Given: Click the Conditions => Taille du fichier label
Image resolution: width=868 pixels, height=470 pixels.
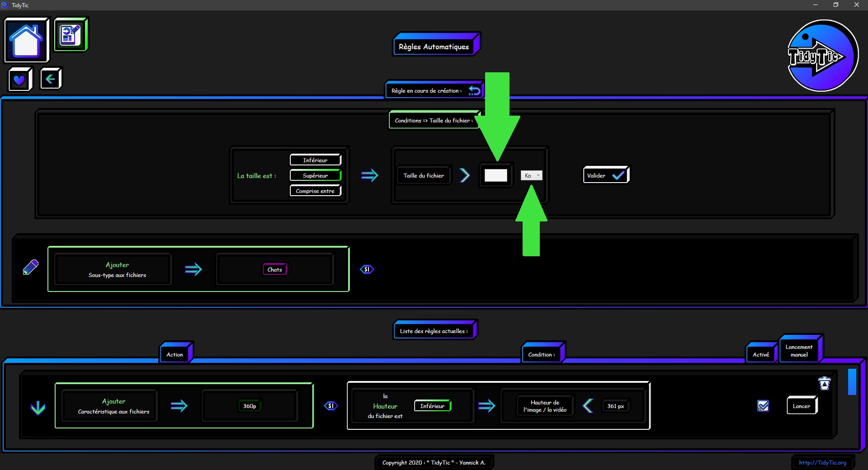Looking at the screenshot, I should tap(434, 120).
